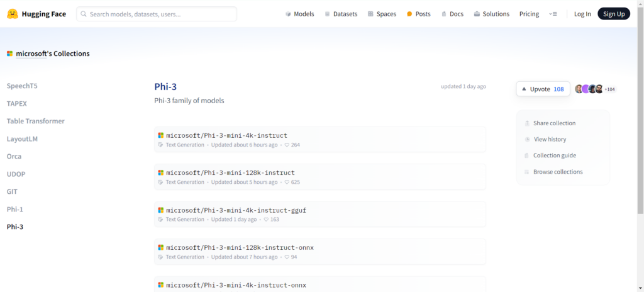This screenshot has height=292, width=644.
Task: Open Spaces from the navigation bar
Action: 382,14
